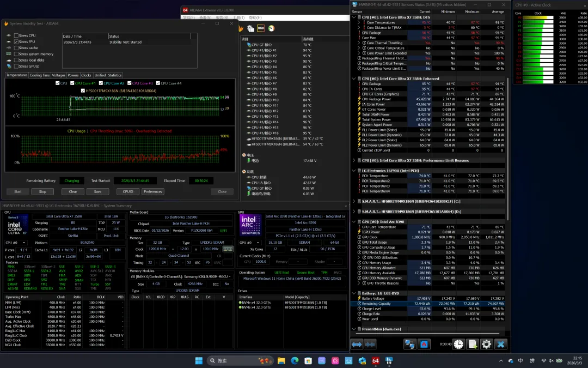The height and width of the screenshot is (368, 588).
Task: Open File Explorer from taskbar
Action: 281,360
